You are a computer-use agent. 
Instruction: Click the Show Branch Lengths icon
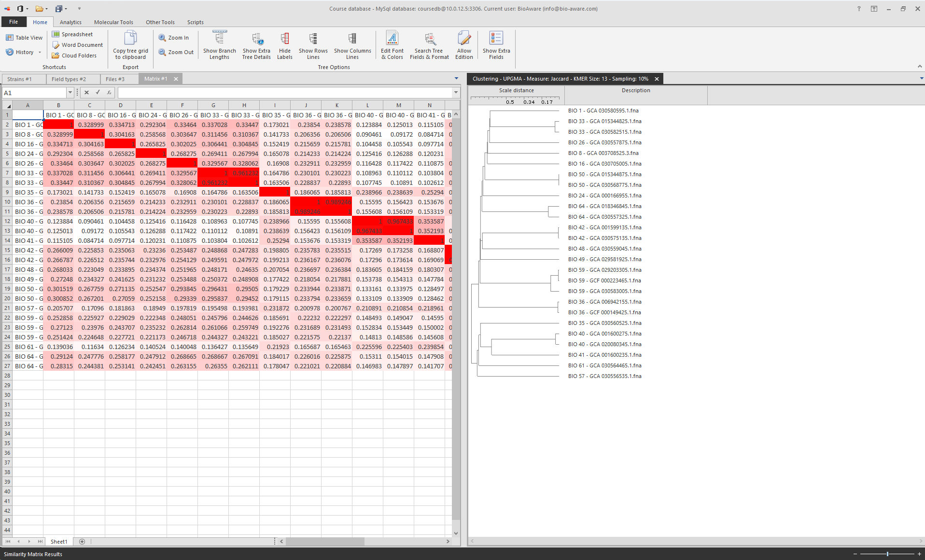coord(220,44)
